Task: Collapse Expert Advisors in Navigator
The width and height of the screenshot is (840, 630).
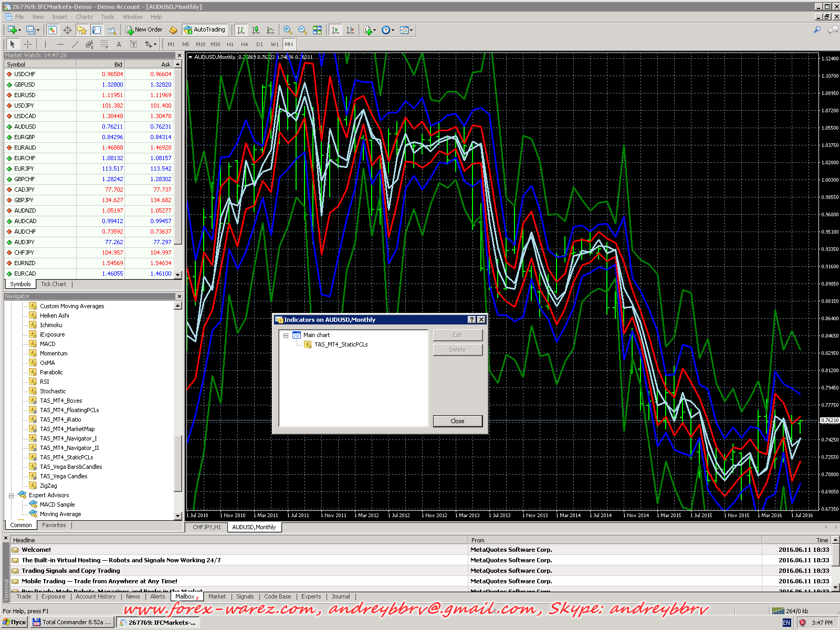Action: (11, 496)
